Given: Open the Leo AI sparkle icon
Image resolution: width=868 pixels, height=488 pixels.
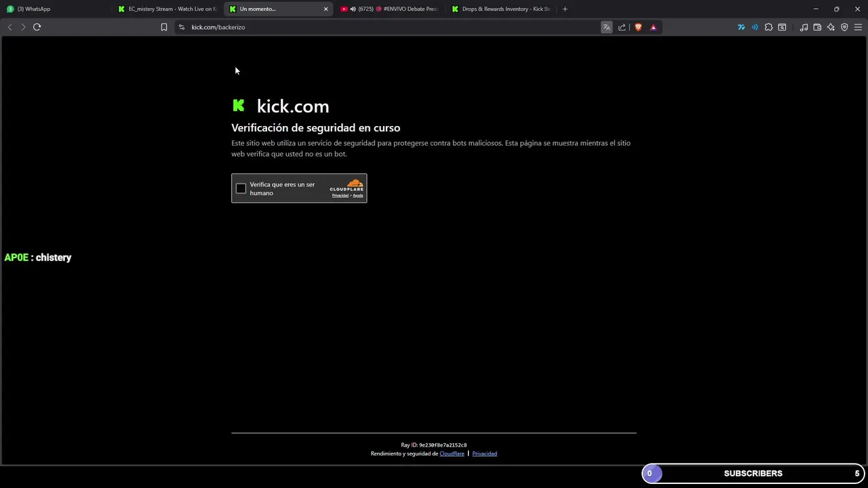Looking at the screenshot, I should coord(831,27).
